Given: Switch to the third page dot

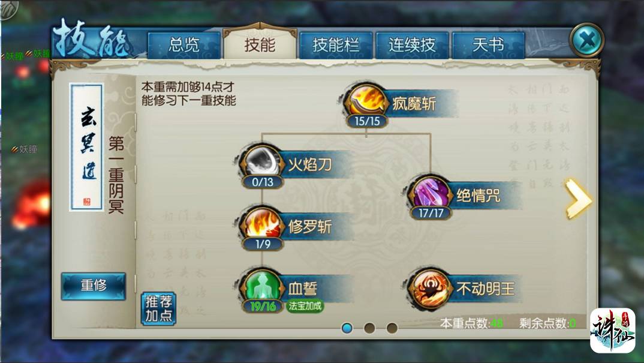Looking at the screenshot, I should 392,328.
